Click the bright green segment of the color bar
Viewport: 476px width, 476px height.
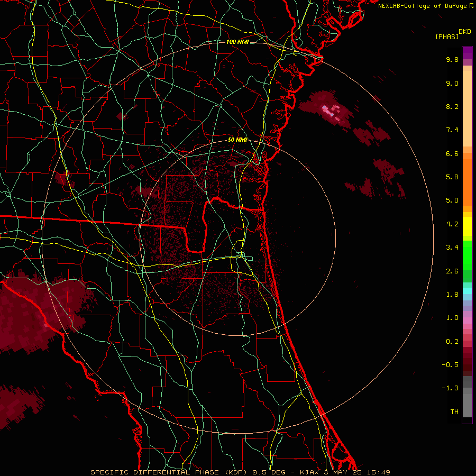click(x=467, y=255)
